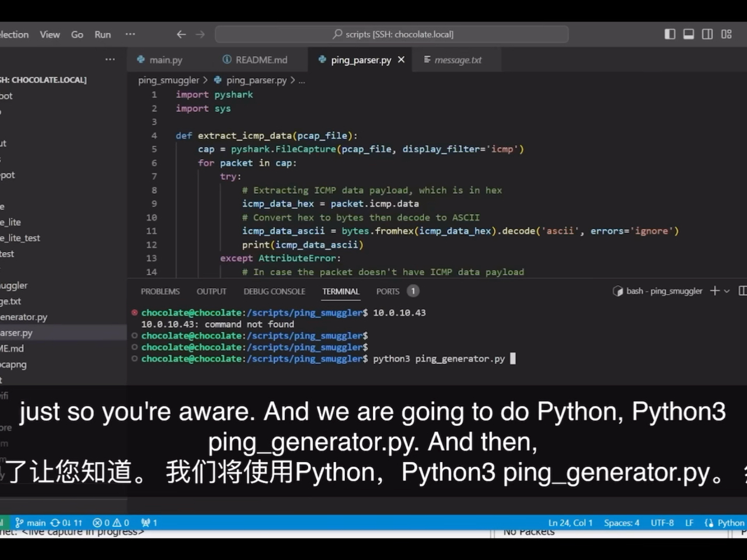Open the Customize Layout icon
Image resolution: width=747 pixels, height=560 pixels.
(727, 34)
